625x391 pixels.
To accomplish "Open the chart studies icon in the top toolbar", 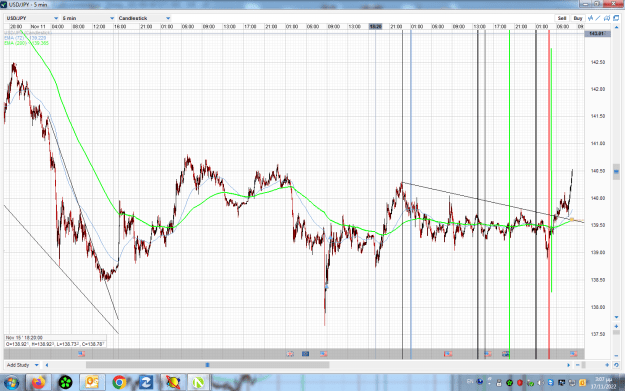I will point(590,18).
